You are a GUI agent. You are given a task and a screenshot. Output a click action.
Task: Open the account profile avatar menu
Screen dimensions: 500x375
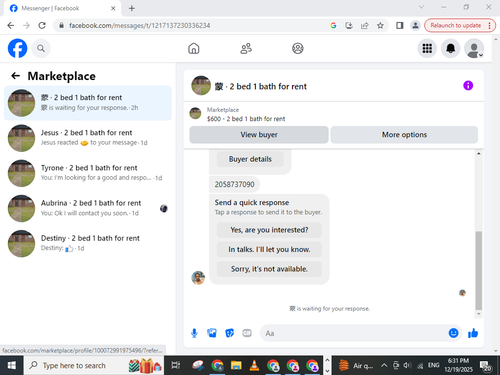(474, 49)
